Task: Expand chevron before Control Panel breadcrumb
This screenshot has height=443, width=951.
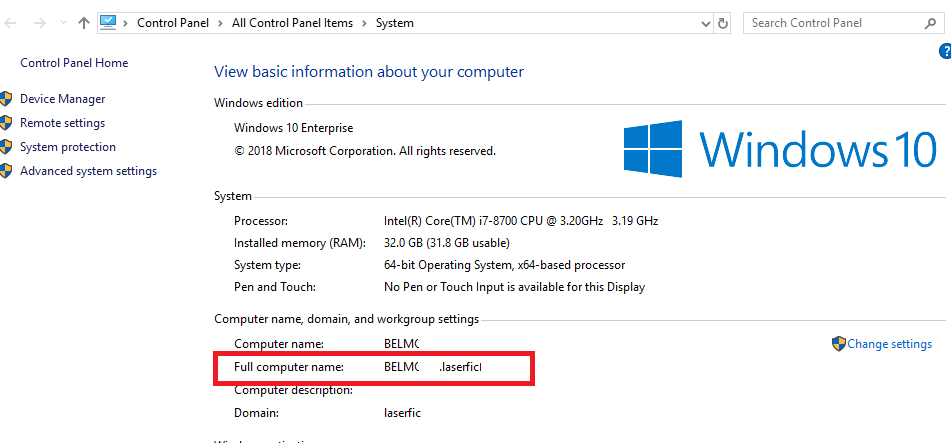Action: pos(126,23)
